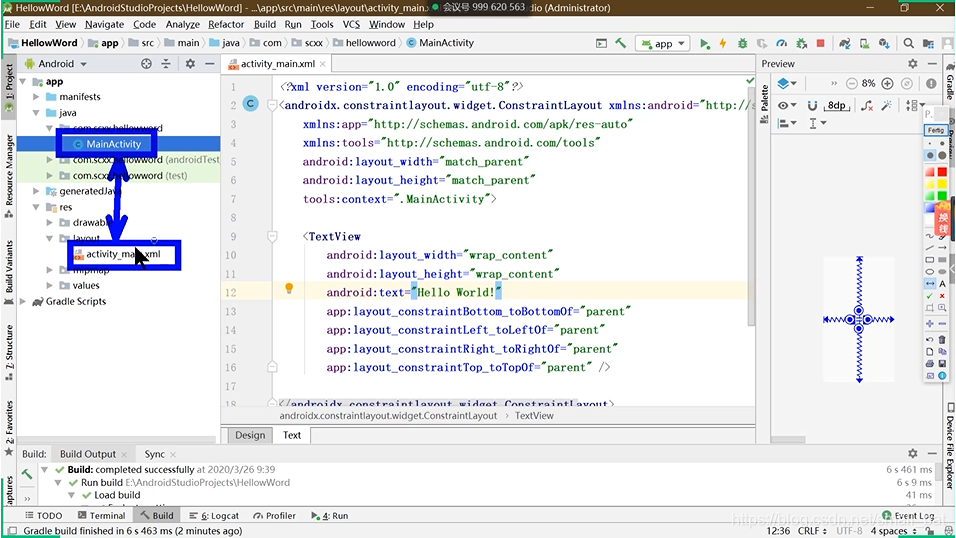
Task: Zoom in the preview with plus icon
Action: [x=888, y=84]
